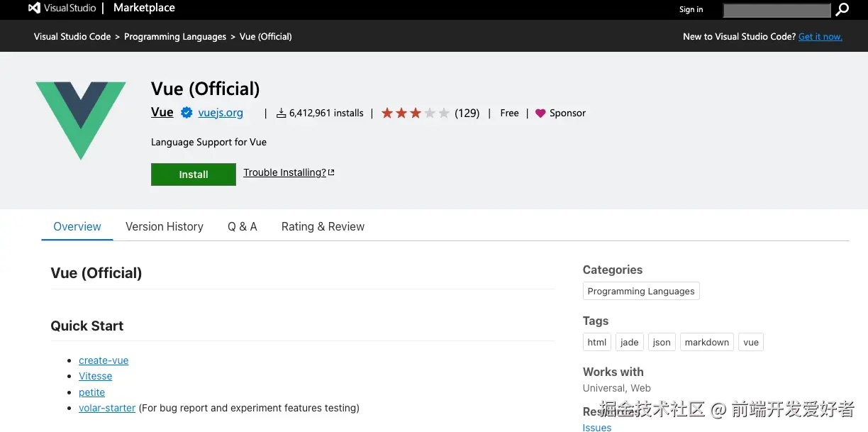Focus the Marketplace search input field
The image size is (868, 432).
click(x=777, y=10)
